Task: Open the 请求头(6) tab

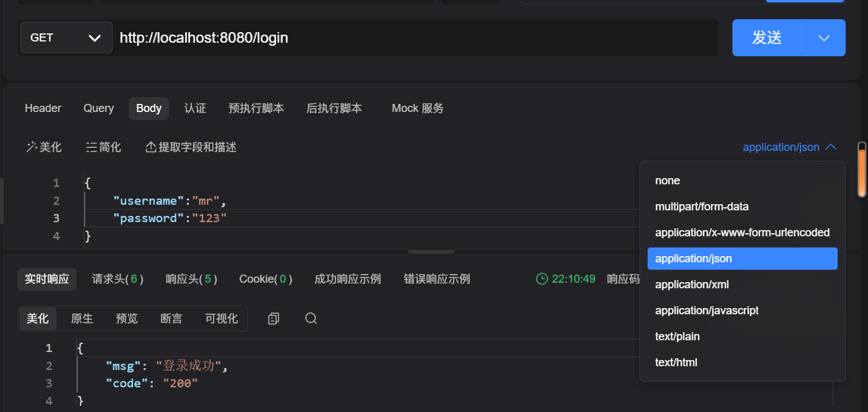Action: coord(118,279)
